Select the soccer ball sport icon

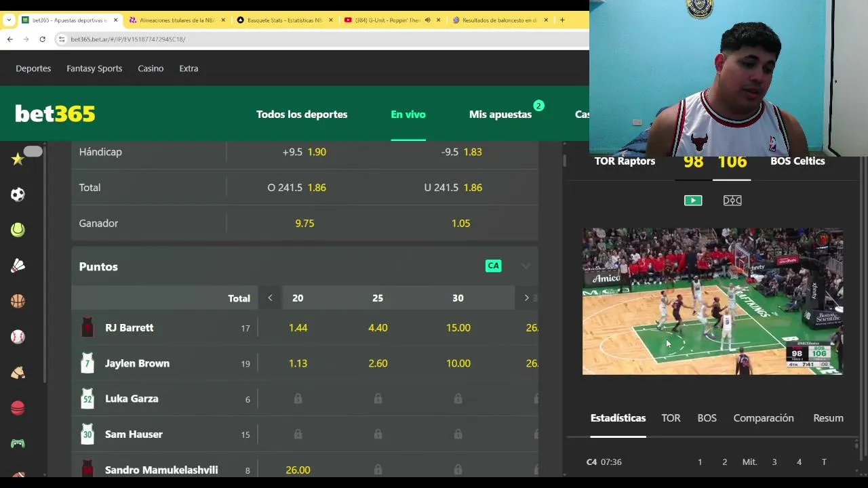point(18,195)
